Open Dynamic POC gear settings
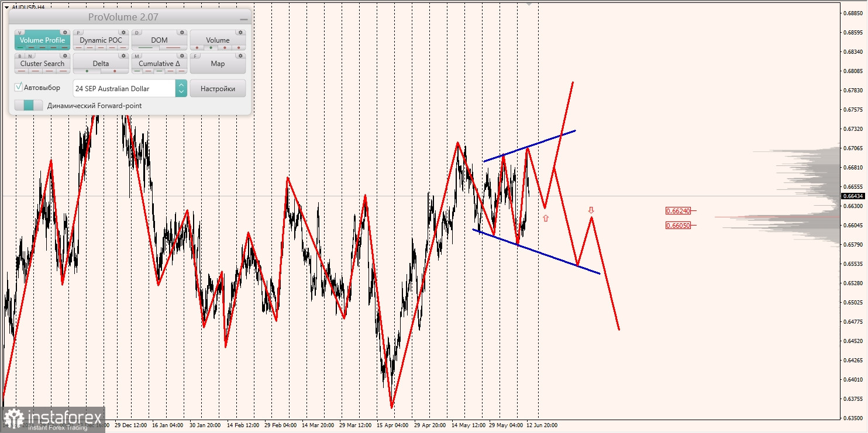The image size is (868, 433). pos(123,32)
